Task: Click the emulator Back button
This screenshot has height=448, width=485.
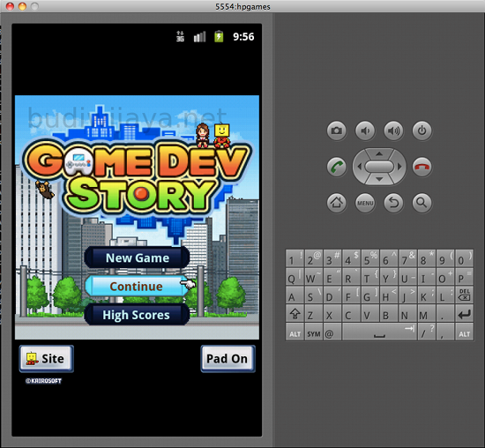Action: pyautogui.click(x=393, y=203)
